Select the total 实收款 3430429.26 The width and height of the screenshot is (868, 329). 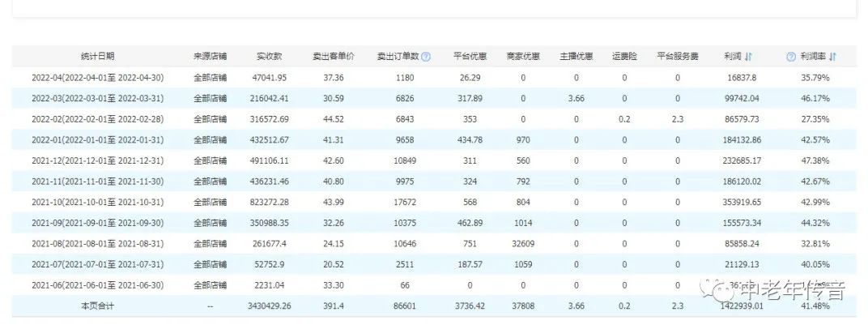point(269,305)
